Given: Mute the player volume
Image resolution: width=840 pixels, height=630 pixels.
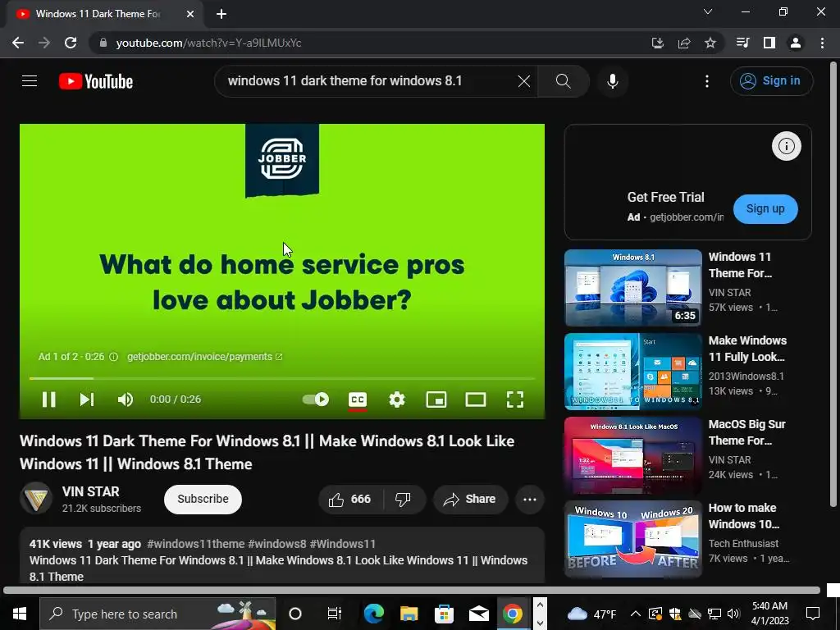Looking at the screenshot, I should coord(126,399).
